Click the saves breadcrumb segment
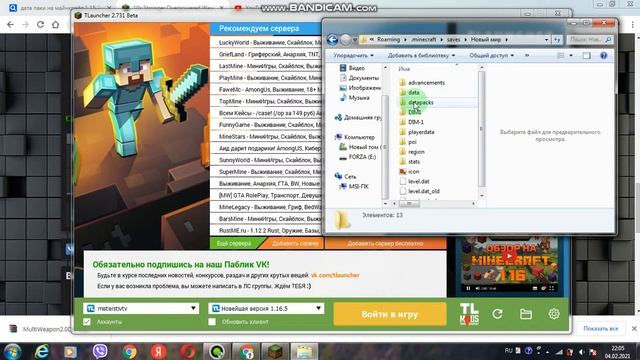The width and height of the screenshot is (640, 360). [x=453, y=40]
